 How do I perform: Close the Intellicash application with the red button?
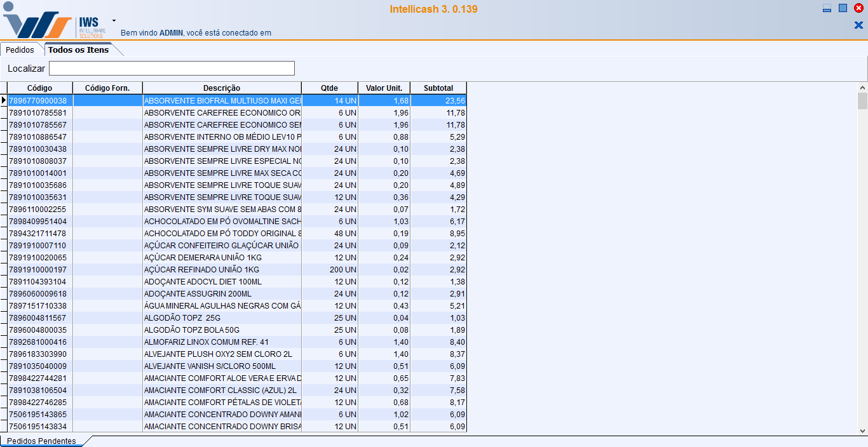click(858, 8)
